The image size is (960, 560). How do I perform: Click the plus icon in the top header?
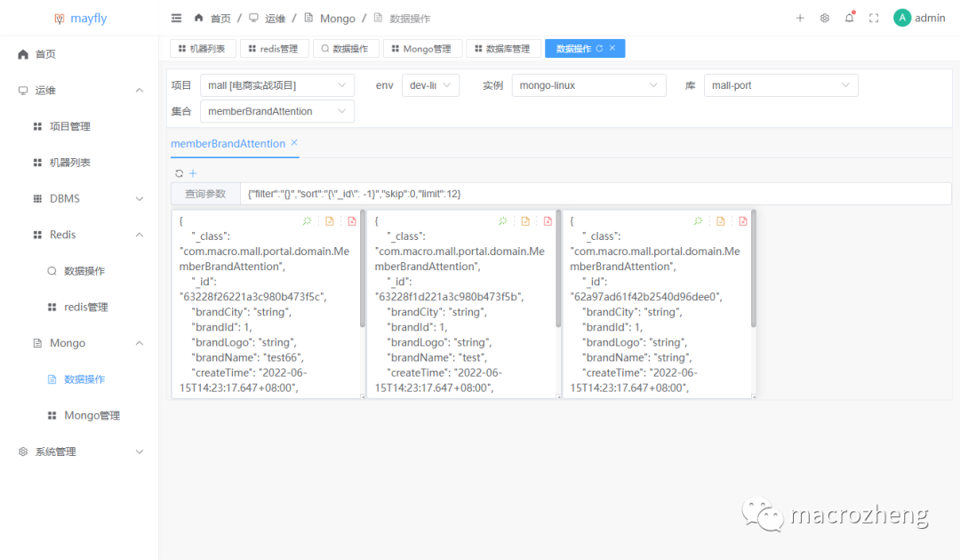[799, 17]
